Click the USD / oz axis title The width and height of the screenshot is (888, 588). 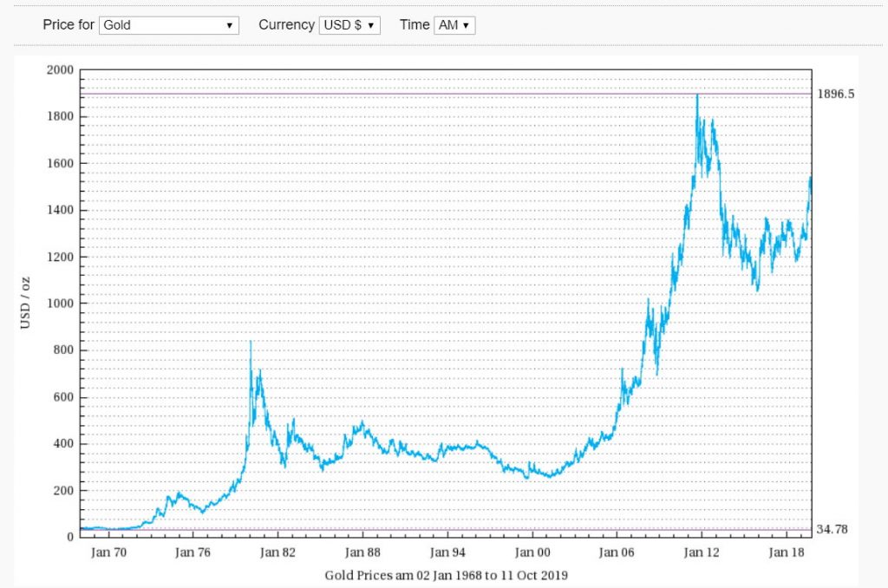point(26,304)
